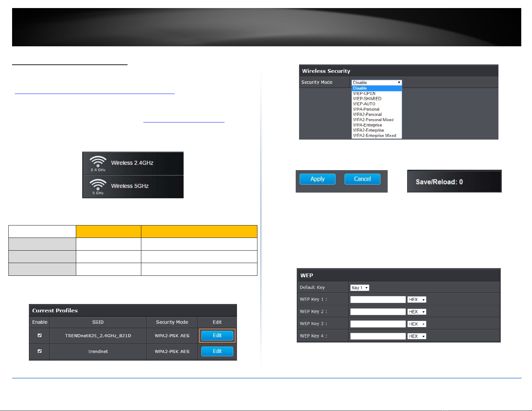
Task: Open the Security Mode dropdown
Action: pyautogui.click(x=377, y=83)
